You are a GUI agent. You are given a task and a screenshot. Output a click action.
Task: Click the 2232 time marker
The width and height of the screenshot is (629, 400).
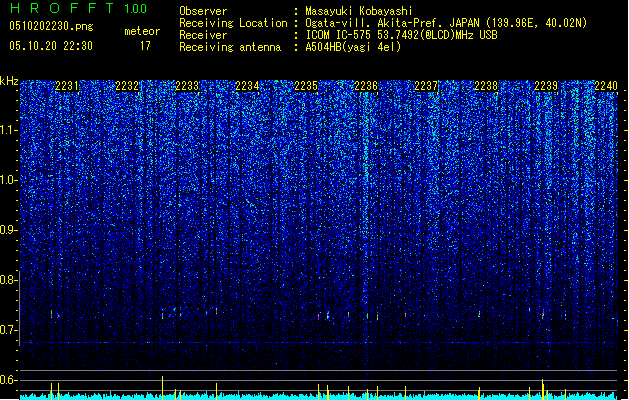tap(127, 86)
